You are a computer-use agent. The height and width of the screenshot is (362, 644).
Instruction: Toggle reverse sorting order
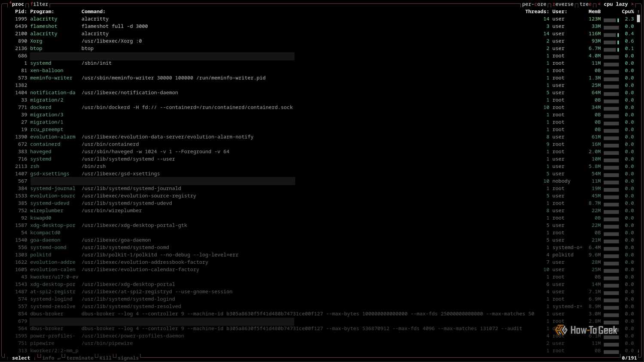(563, 4)
